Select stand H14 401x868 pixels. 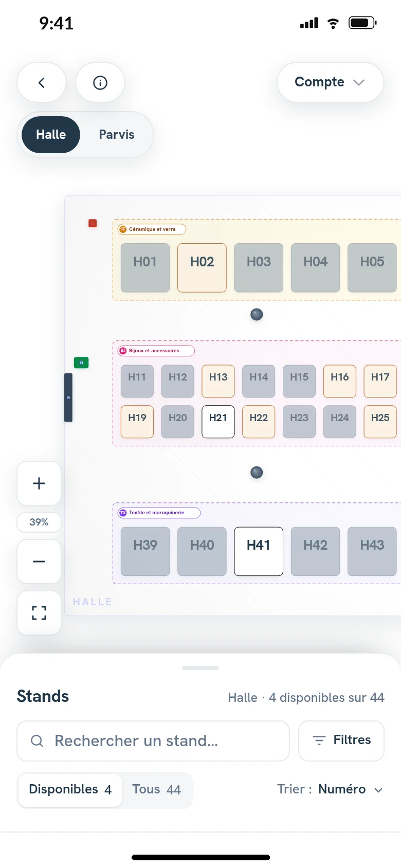259,381
